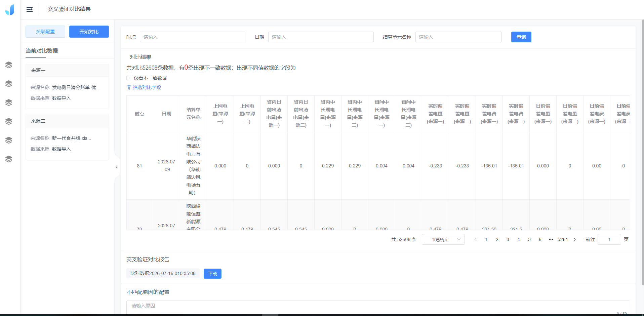Click the 华能陕西靖边电力有限公司 cell
The height and width of the screenshot is (316, 644).
193,166
